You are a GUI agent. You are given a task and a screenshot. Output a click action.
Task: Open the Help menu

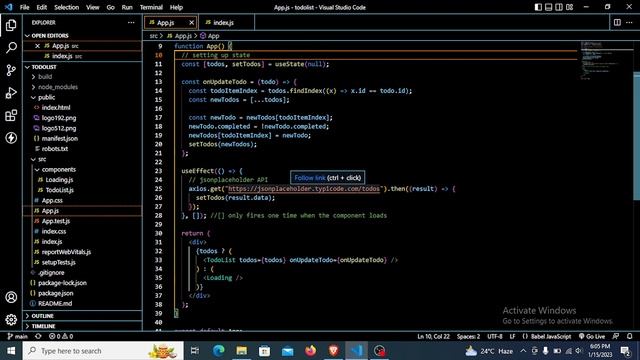point(176,7)
